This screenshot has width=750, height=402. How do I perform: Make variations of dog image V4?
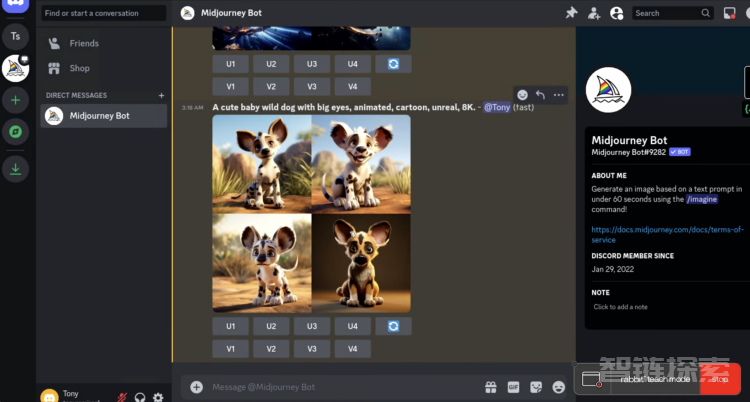click(353, 349)
